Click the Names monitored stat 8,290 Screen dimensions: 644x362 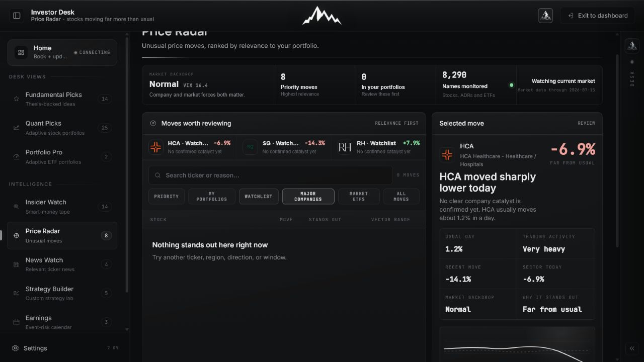point(475,85)
